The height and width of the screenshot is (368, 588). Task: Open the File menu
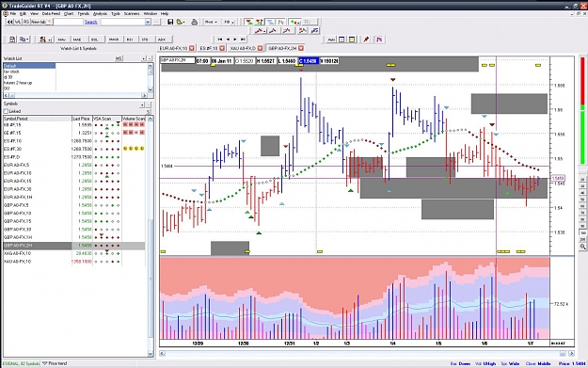click(13, 13)
